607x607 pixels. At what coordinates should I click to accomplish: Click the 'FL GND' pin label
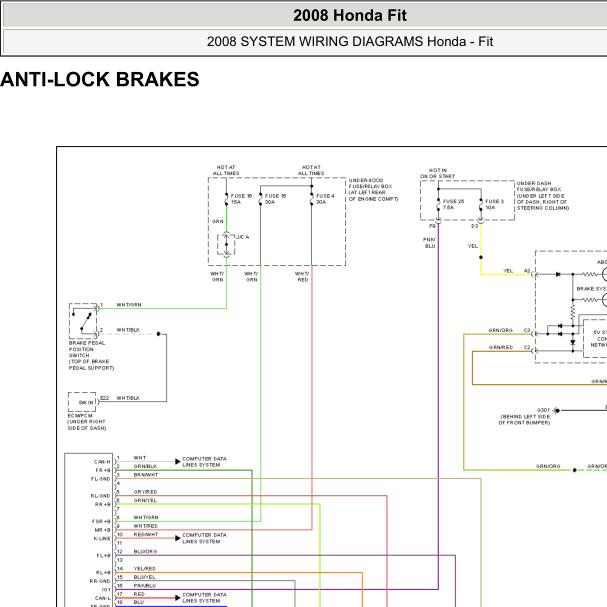(101, 479)
